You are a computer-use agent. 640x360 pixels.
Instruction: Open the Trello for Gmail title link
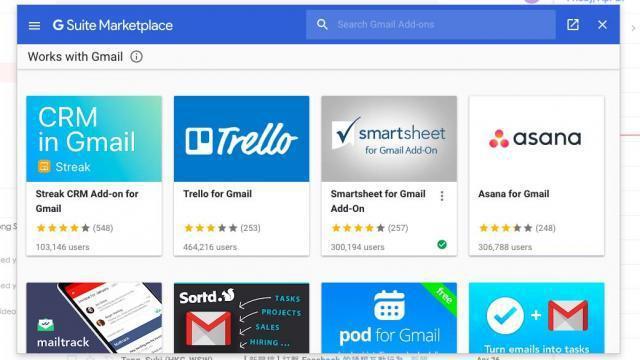[218, 194]
